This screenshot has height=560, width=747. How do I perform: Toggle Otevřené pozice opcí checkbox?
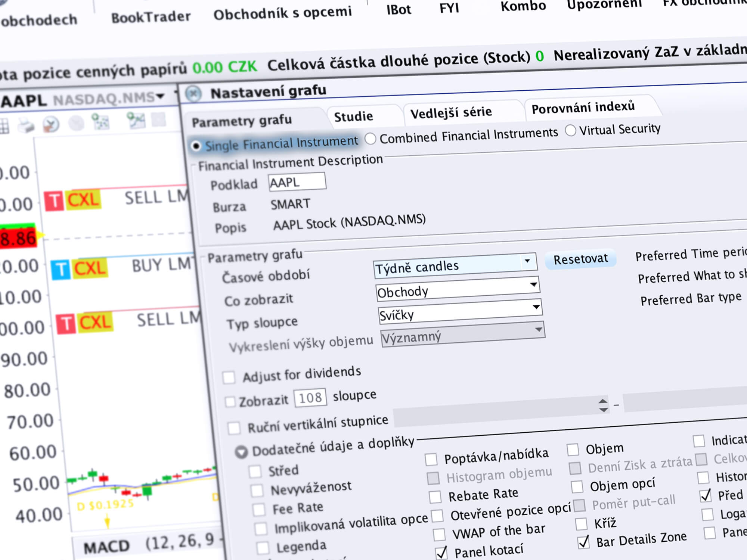pyautogui.click(x=437, y=516)
